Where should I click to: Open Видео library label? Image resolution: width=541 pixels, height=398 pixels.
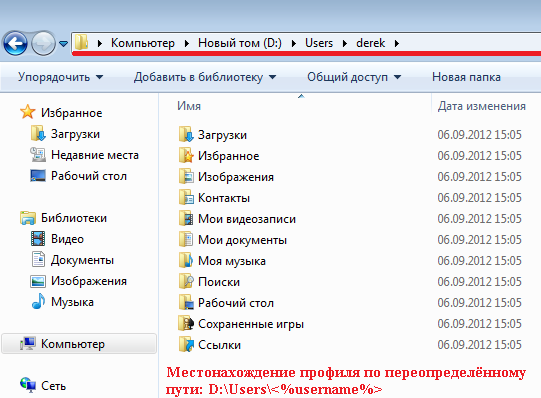coord(67,239)
